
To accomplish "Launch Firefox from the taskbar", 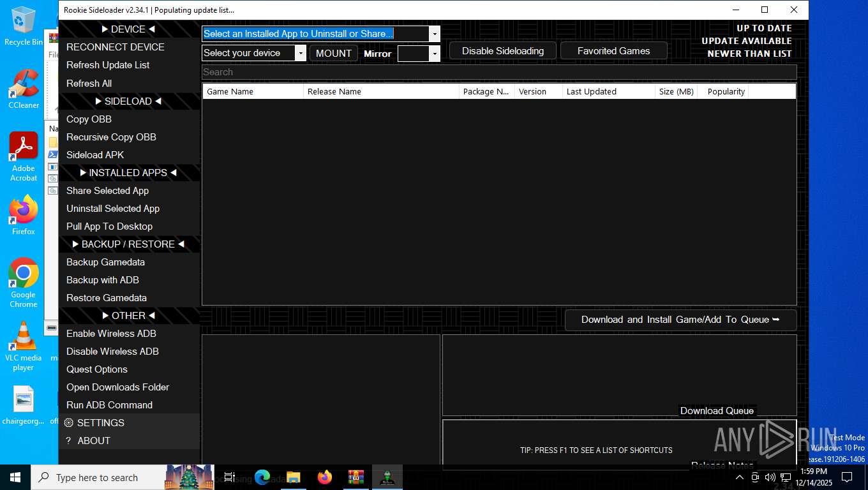I will (325, 477).
